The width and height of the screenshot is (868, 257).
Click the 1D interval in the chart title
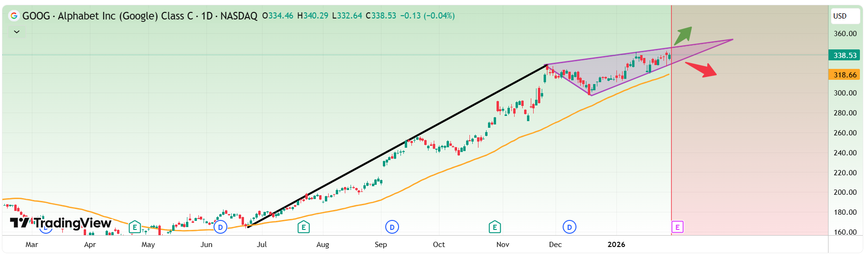click(x=207, y=16)
